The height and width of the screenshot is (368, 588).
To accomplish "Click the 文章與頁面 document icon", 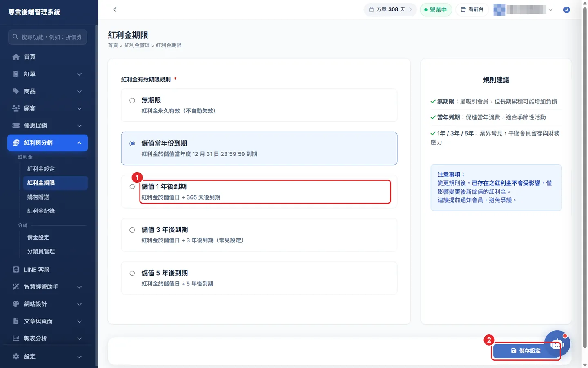I will [16, 321].
